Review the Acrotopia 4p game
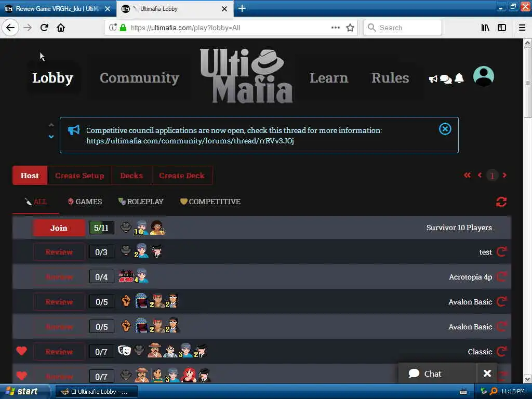The image size is (532, 399). (x=59, y=277)
